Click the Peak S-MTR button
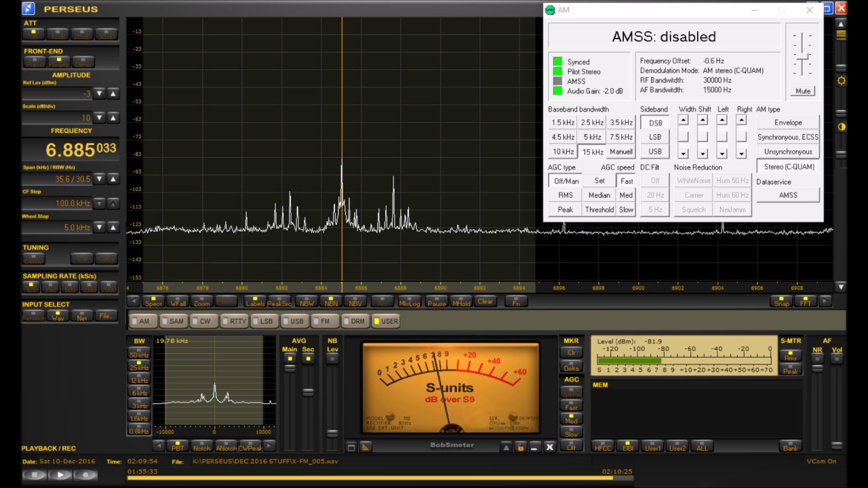Viewport: 868px width, 488px height. [x=791, y=371]
